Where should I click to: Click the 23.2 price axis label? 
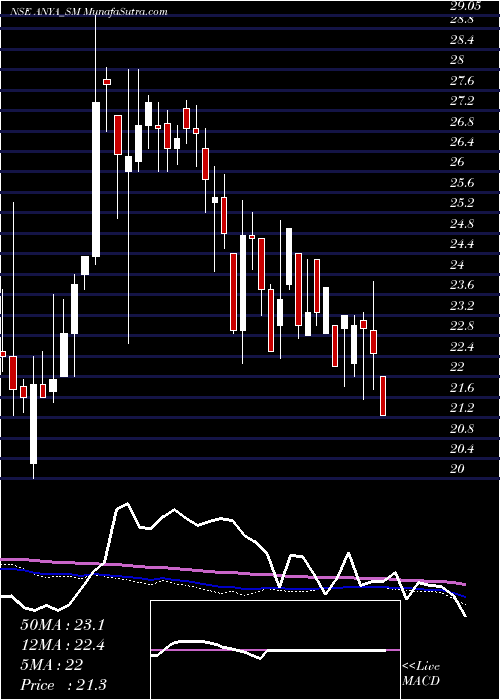pos(461,306)
